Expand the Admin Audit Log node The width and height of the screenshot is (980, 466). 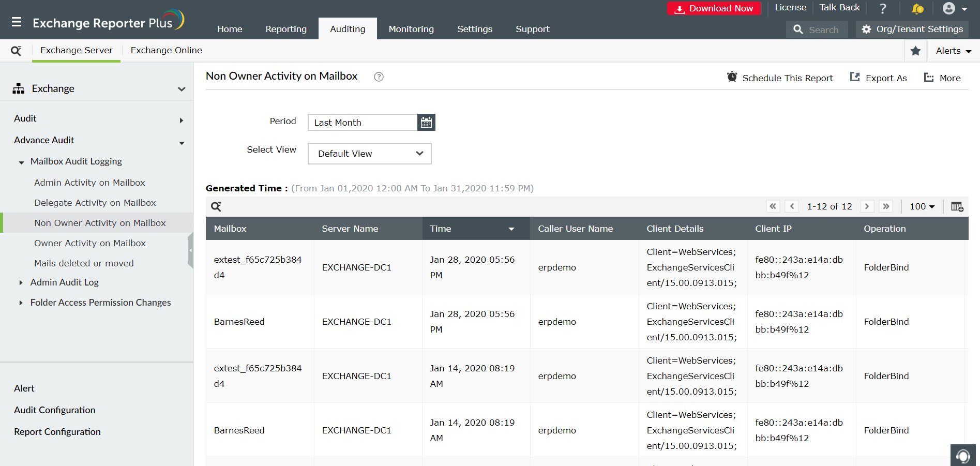(21, 282)
